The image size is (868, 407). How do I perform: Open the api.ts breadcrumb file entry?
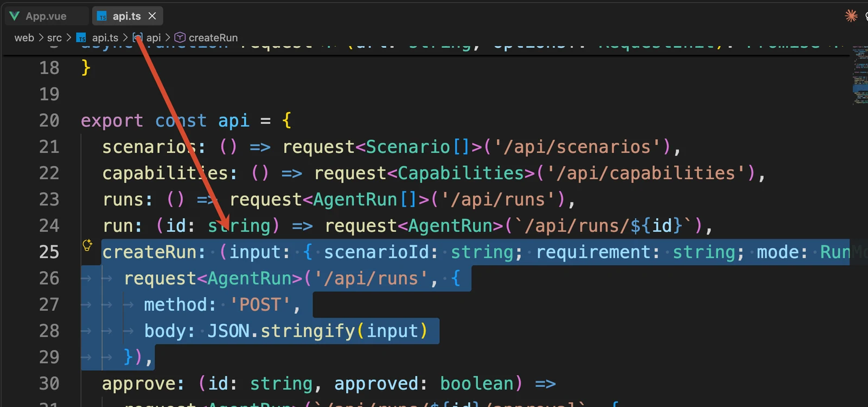click(x=105, y=38)
